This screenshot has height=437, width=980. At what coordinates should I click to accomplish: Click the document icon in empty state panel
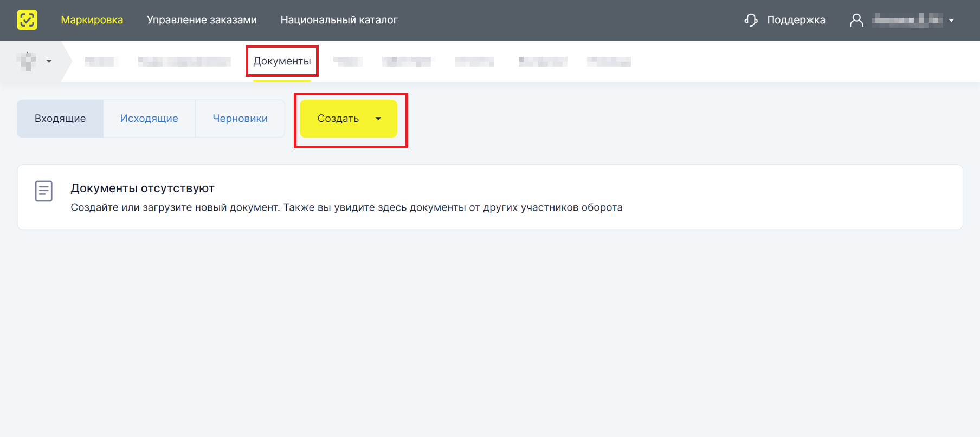(44, 191)
